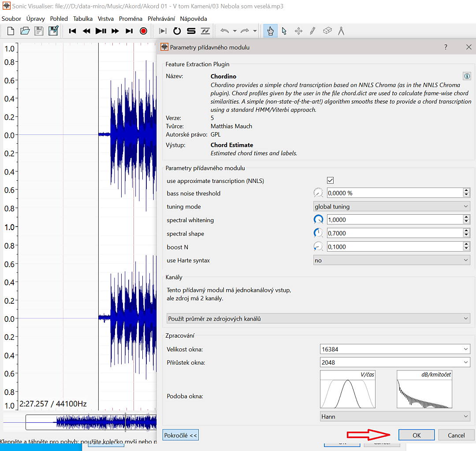This screenshot has height=451, width=476.
Task: Confirm plugin parameters with OK
Action: click(416, 435)
